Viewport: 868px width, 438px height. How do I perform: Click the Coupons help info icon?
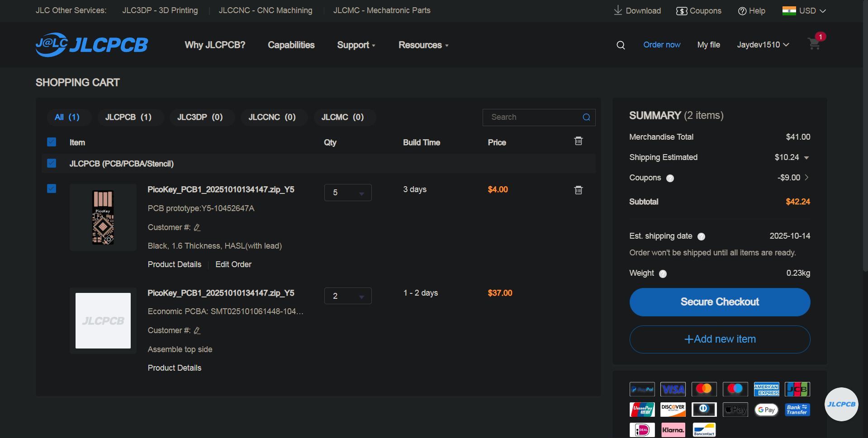tap(670, 178)
